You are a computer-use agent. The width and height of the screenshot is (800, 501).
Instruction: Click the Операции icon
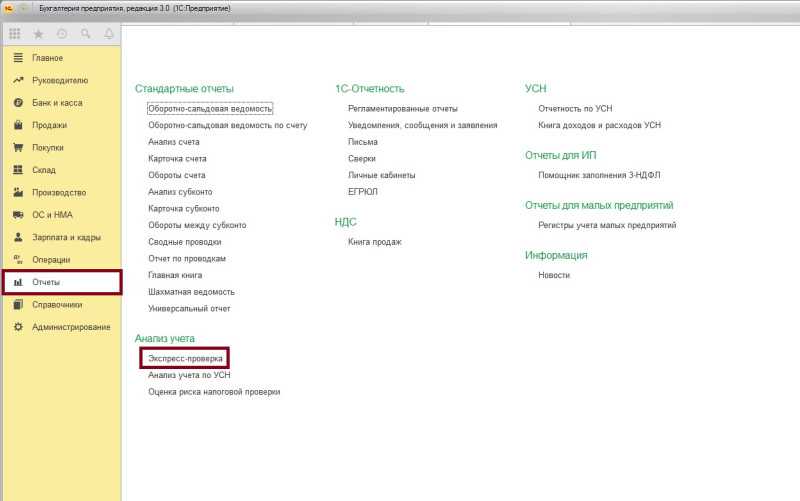click(x=18, y=260)
